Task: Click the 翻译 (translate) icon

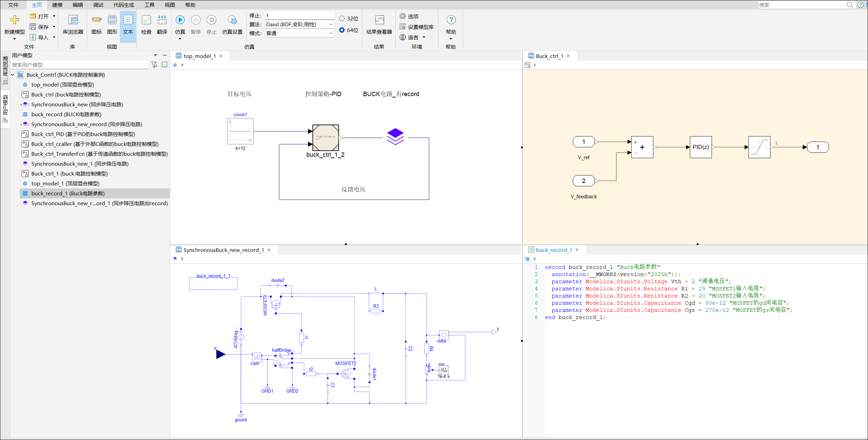Action: 162,20
